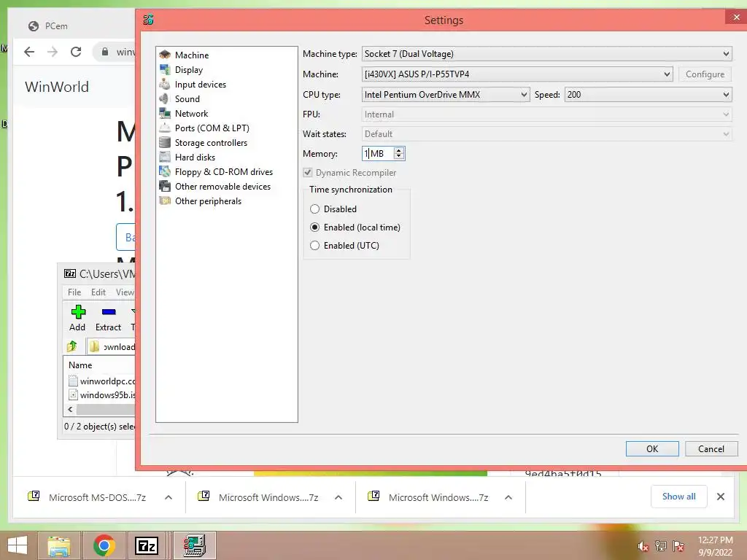Click the lock icon in Chrome's address bar
The height and width of the screenshot is (560, 747).
(x=105, y=52)
